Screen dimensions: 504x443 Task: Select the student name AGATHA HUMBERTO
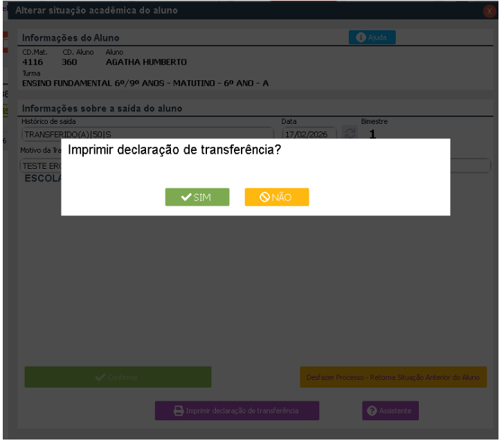[x=145, y=62]
